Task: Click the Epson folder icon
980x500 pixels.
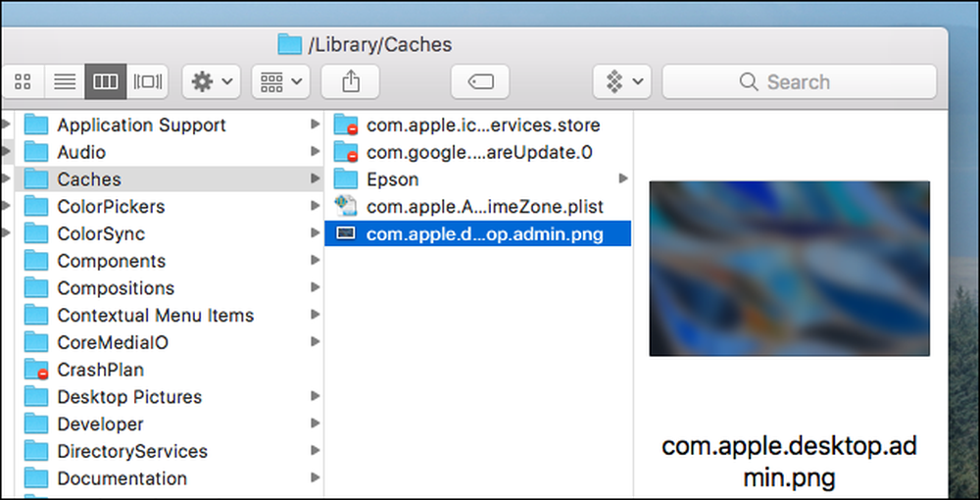Action: click(346, 179)
